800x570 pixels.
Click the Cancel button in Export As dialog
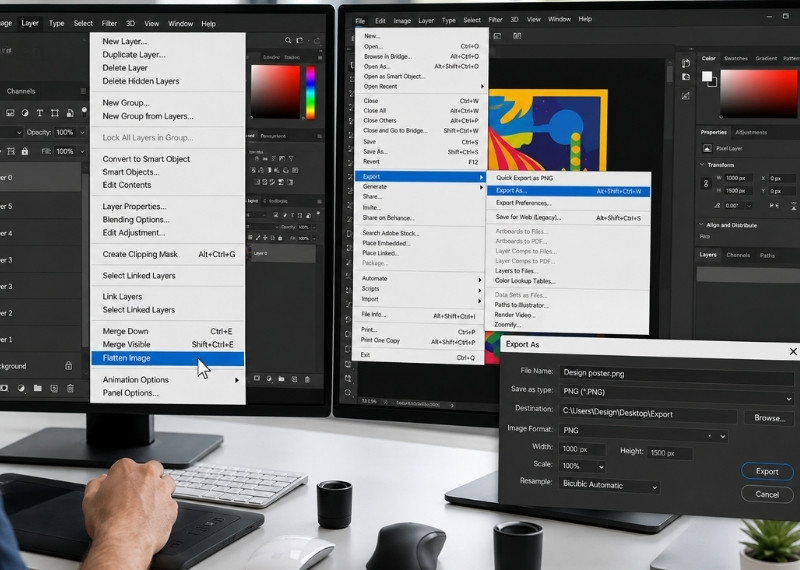(767, 494)
